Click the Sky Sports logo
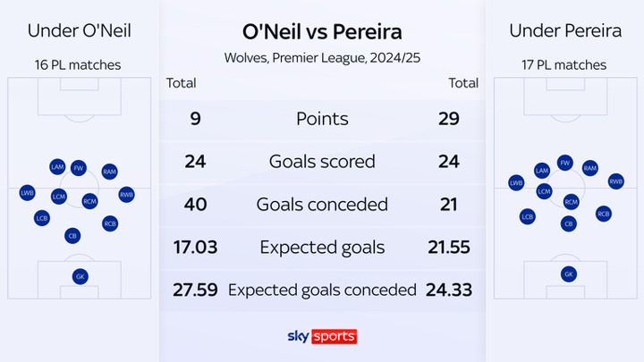Viewport: 644px width, 362px height. [x=322, y=336]
